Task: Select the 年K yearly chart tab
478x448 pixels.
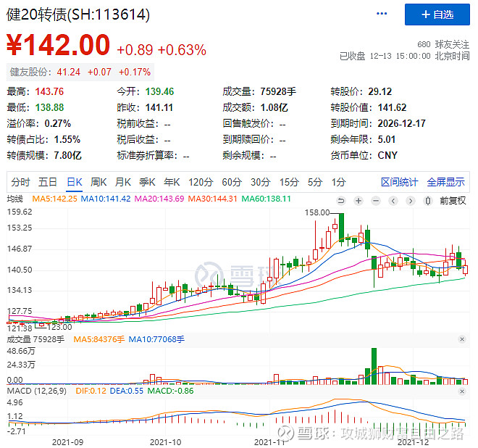Action: tap(172, 182)
